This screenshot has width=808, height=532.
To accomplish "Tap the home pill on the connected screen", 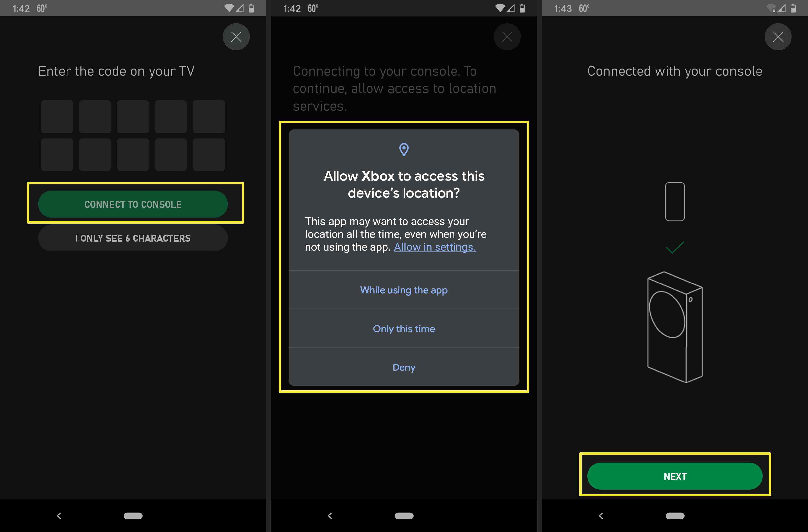I will 674,516.
